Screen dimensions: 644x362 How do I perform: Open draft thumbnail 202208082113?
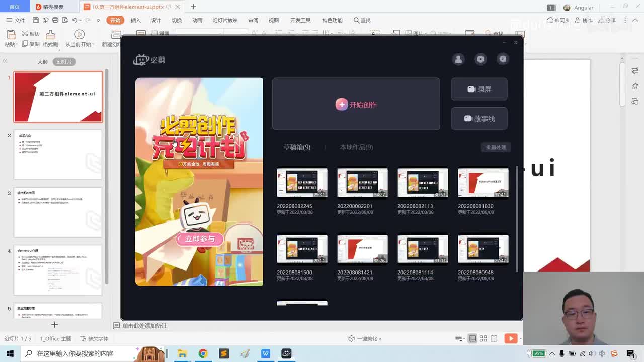423,183
